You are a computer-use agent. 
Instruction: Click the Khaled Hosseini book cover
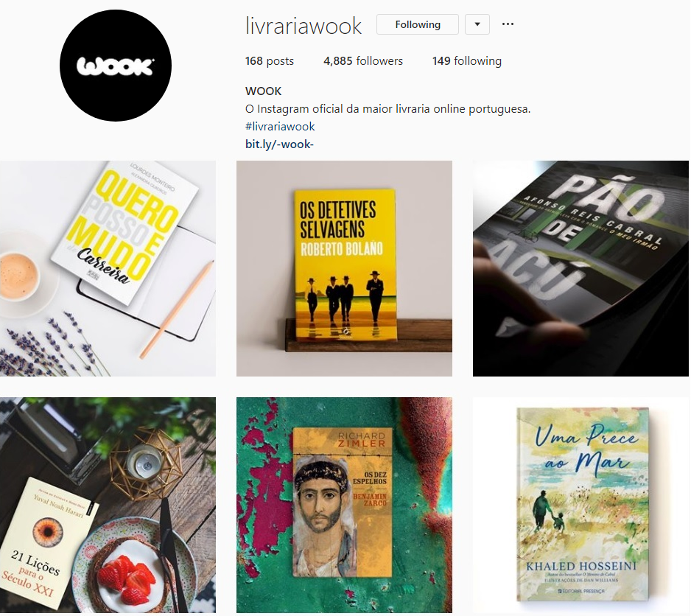583,504
